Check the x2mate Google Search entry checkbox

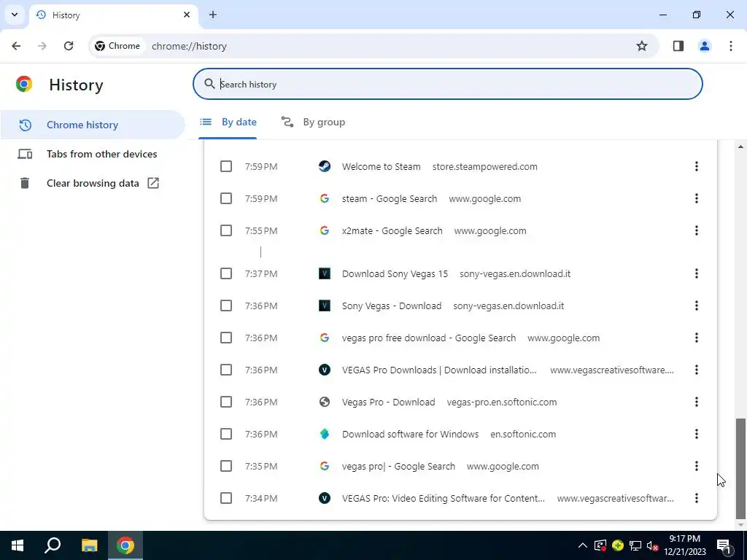point(226,230)
